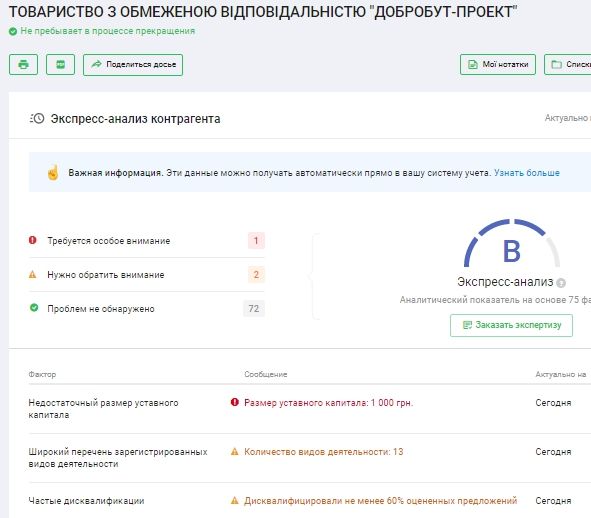Screen dimensions: 591x518
Task: Click the grey count badge '72'
Action: pyautogui.click(x=254, y=308)
